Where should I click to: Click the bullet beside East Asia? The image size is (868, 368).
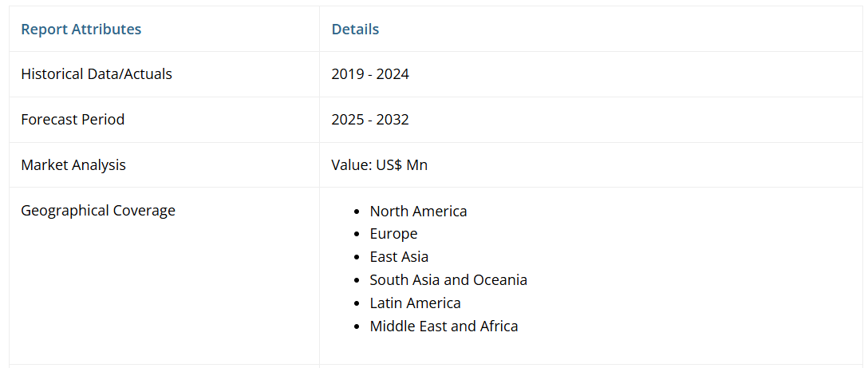pyautogui.click(x=357, y=258)
